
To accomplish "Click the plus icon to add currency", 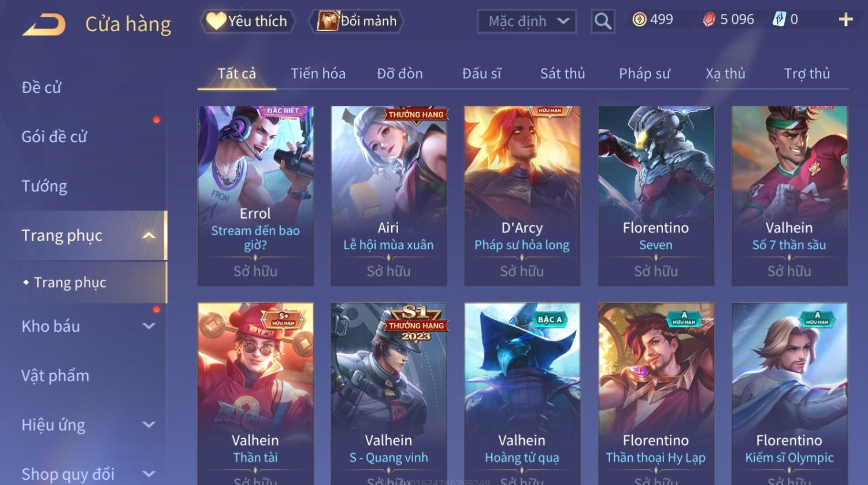I will coord(845,20).
